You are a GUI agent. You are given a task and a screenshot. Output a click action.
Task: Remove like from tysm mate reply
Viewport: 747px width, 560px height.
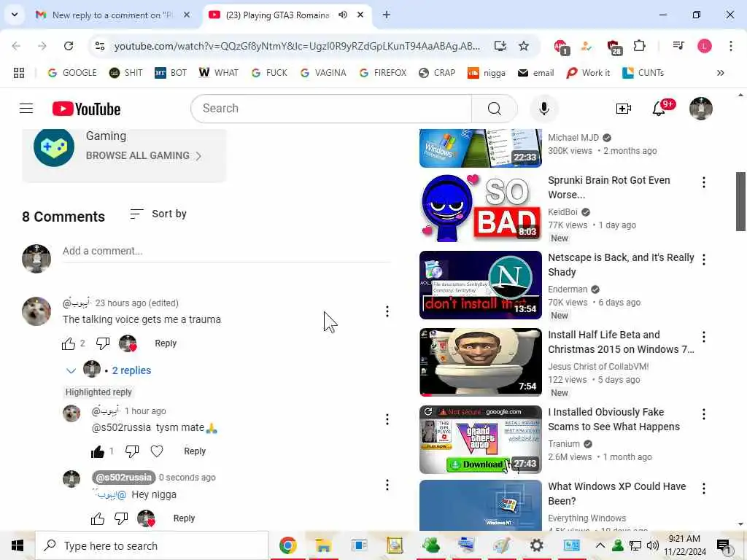pyautogui.click(x=98, y=451)
